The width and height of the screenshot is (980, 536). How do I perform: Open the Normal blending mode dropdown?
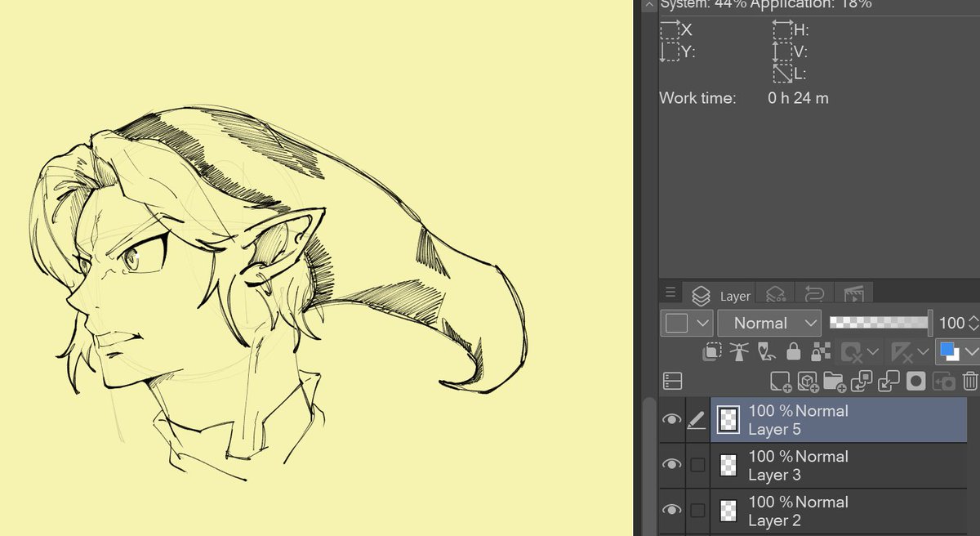pyautogui.click(x=769, y=324)
